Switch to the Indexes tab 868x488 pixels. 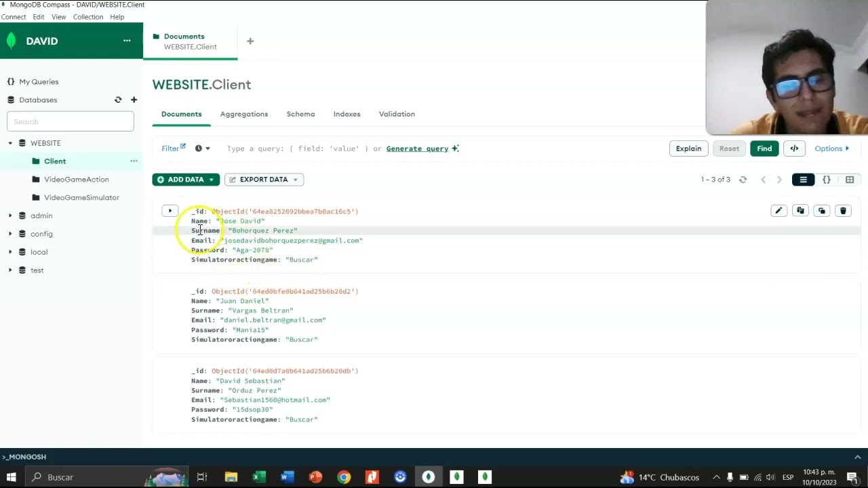pos(347,114)
